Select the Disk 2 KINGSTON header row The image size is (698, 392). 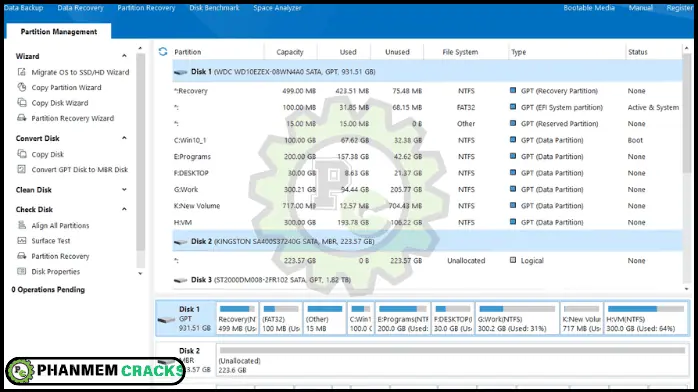coord(427,241)
